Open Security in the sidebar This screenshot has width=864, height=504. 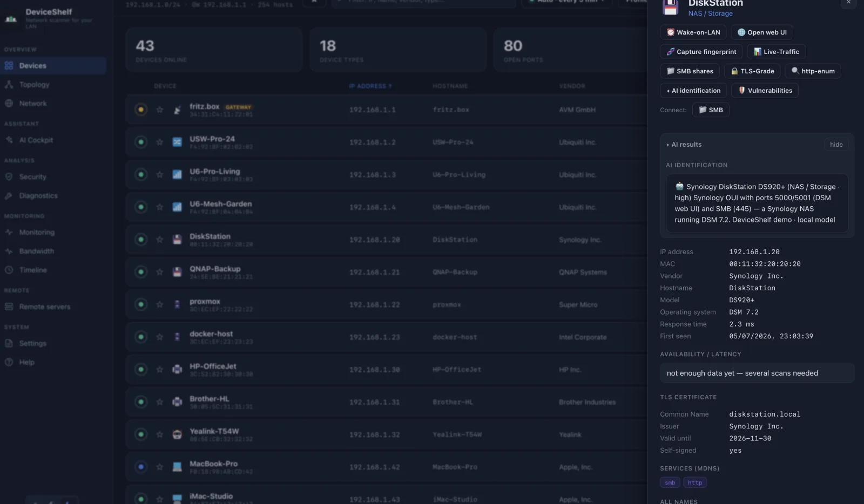pyautogui.click(x=53, y=177)
